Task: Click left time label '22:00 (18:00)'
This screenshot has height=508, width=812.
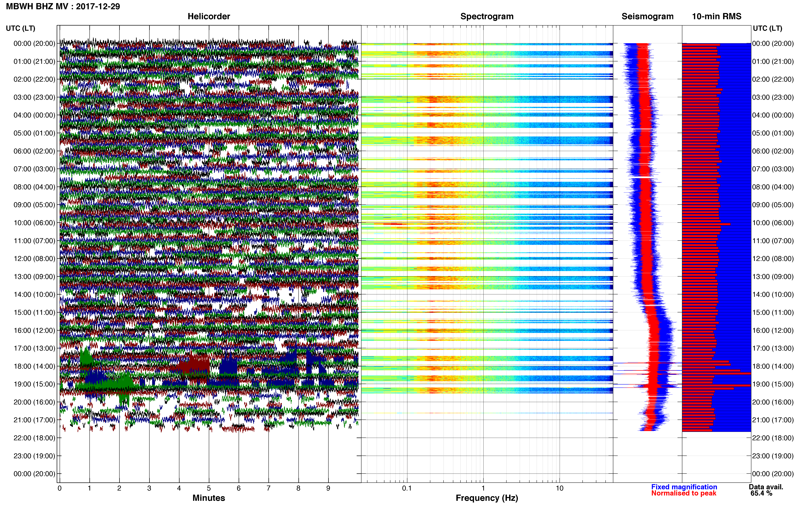Action: pyautogui.click(x=34, y=438)
